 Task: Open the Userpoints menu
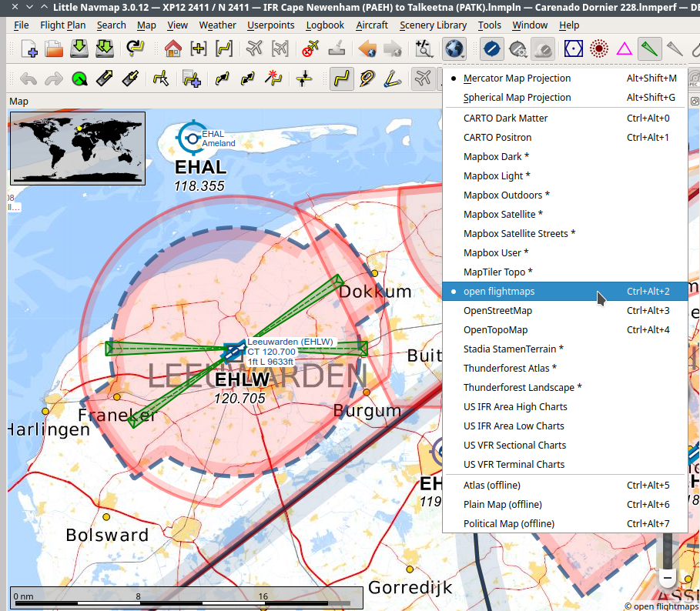point(270,25)
